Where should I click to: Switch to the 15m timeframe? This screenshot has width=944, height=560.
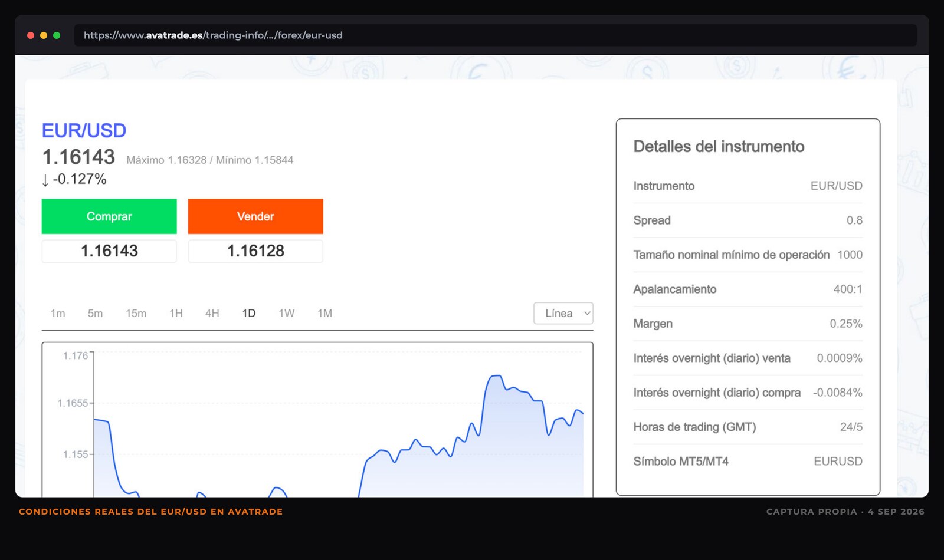[136, 314]
